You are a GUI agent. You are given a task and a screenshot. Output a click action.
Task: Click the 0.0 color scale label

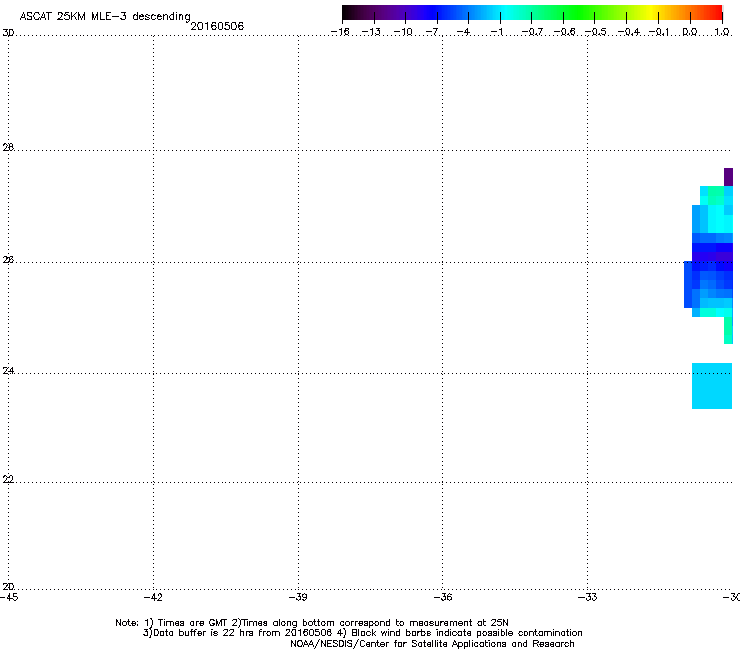click(690, 32)
